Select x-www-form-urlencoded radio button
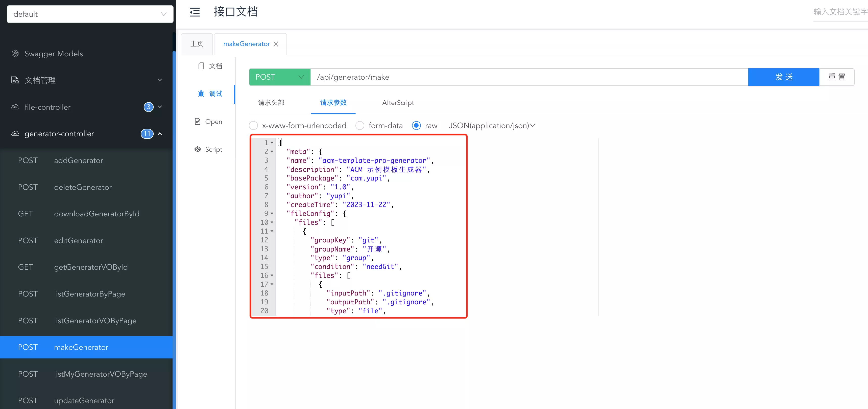The width and height of the screenshot is (868, 409). pyautogui.click(x=253, y=125)
